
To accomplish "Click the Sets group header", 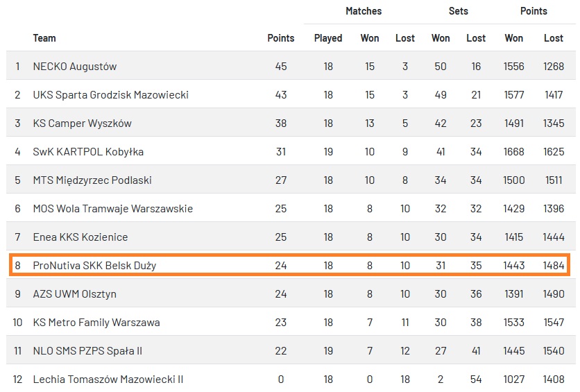I will coord(459,11).
